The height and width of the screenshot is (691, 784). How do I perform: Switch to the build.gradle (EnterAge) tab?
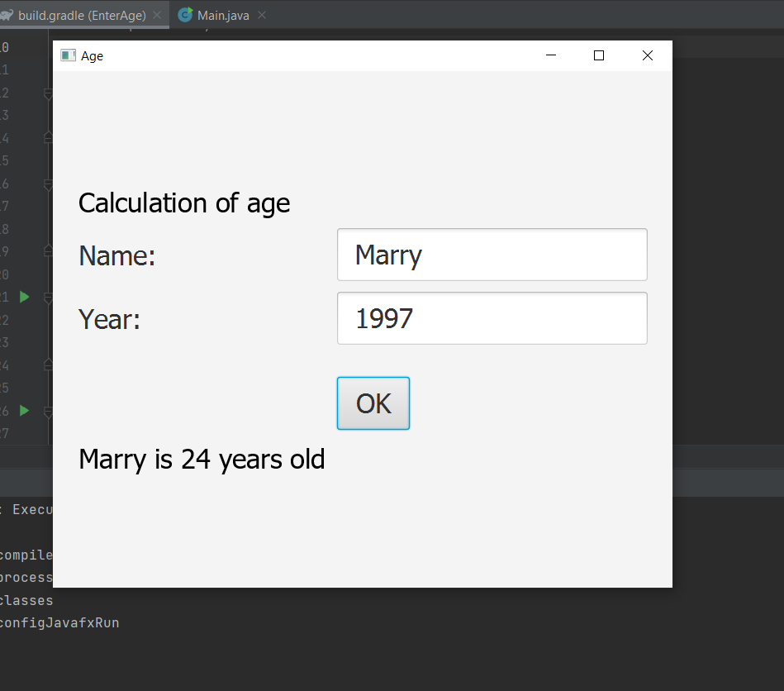82,16
